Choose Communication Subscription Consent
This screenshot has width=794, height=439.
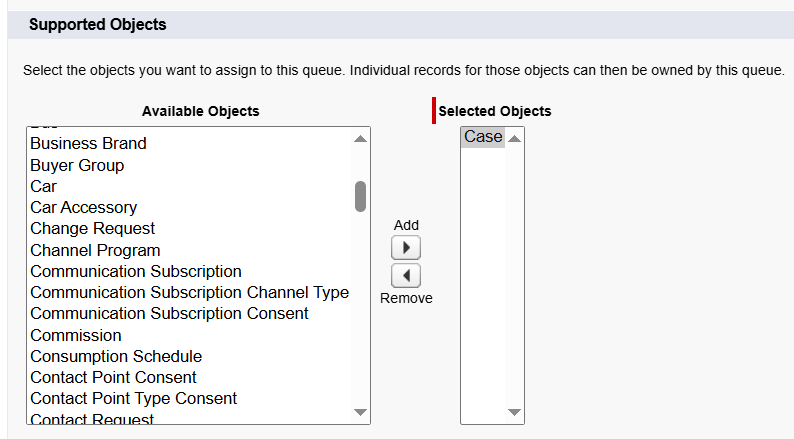coord(169,313)
